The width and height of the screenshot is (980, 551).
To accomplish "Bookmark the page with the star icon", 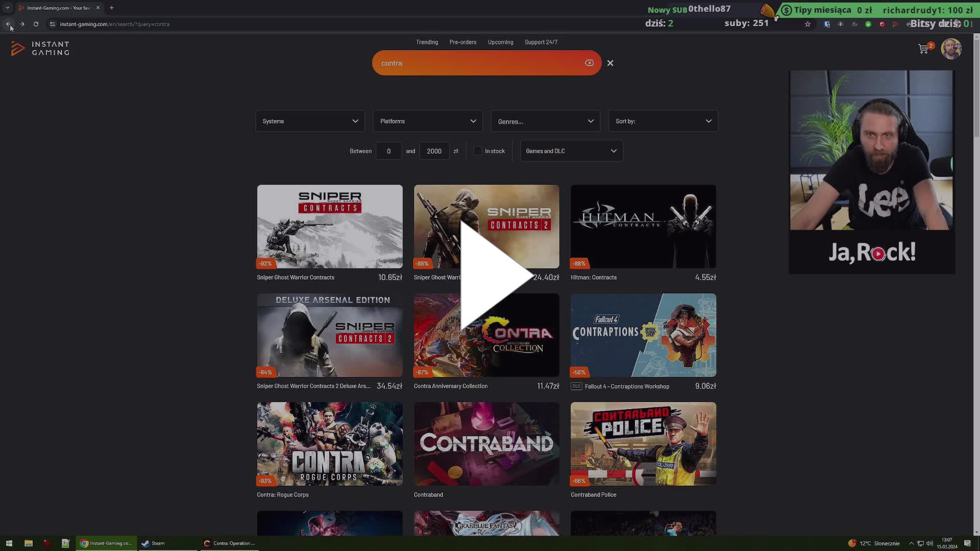I will pos(807,24).
